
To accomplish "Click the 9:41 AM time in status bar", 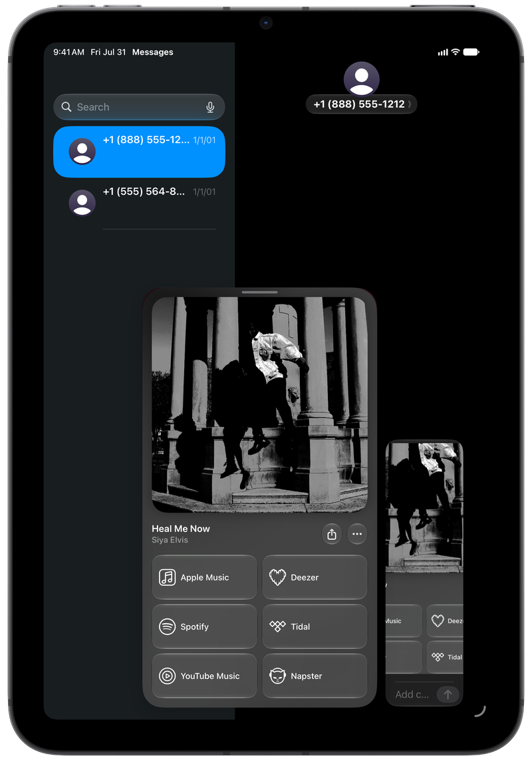I will pyautogui.click(x=68, y=52).
